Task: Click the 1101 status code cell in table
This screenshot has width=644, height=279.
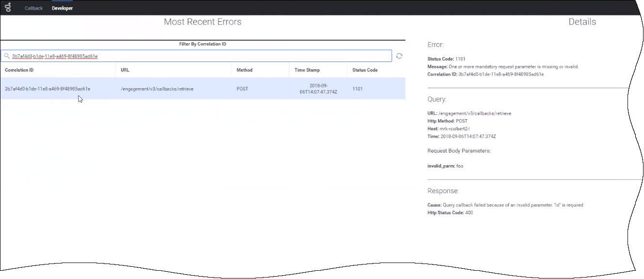Action: click(x=357, y=89)
